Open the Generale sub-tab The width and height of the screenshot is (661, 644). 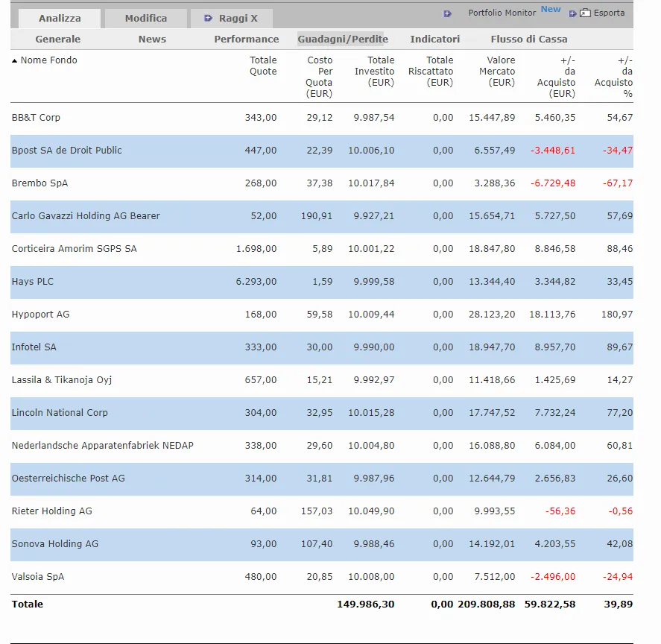[58, 39]
